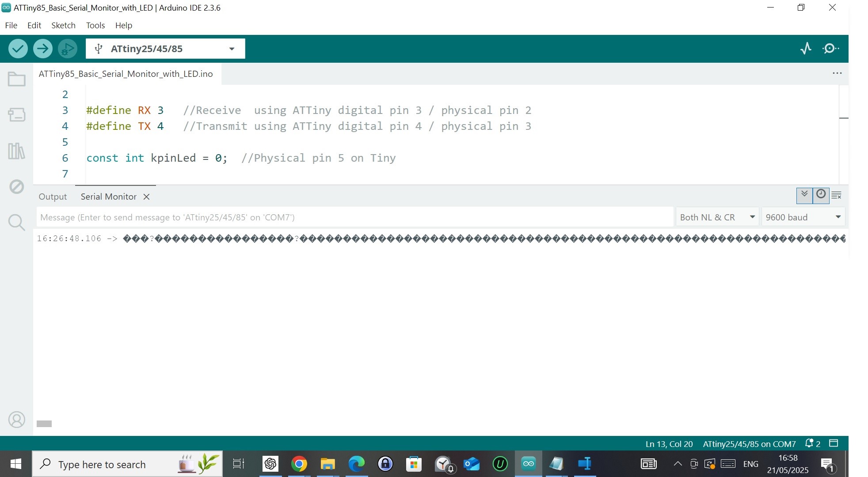
Task: Toggle timestamp display in Serial Monitor
Action: [821, 195]
